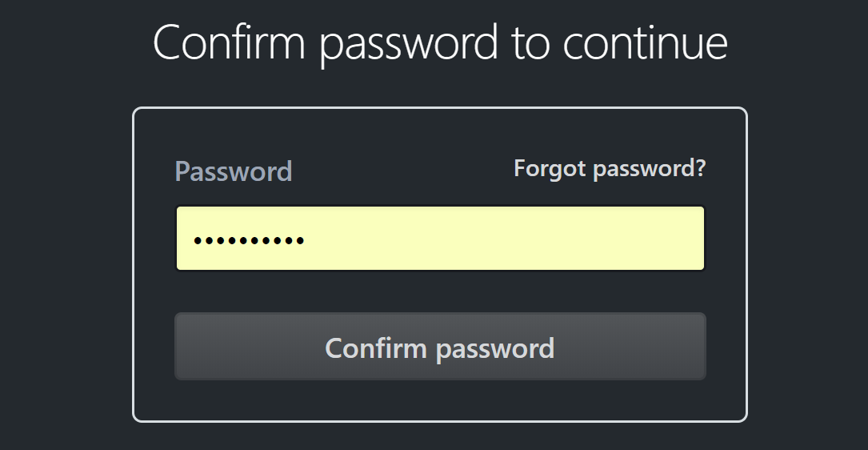Click the first dot in password field

198,239
